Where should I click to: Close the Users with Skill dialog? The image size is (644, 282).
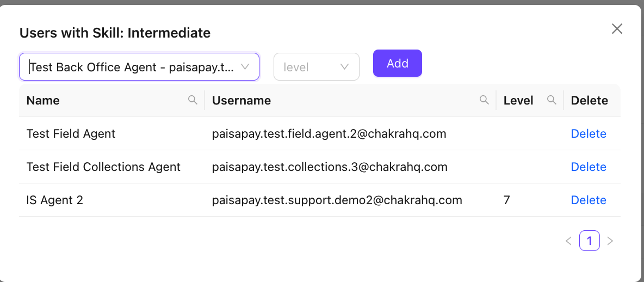click(x=617, y=29)
